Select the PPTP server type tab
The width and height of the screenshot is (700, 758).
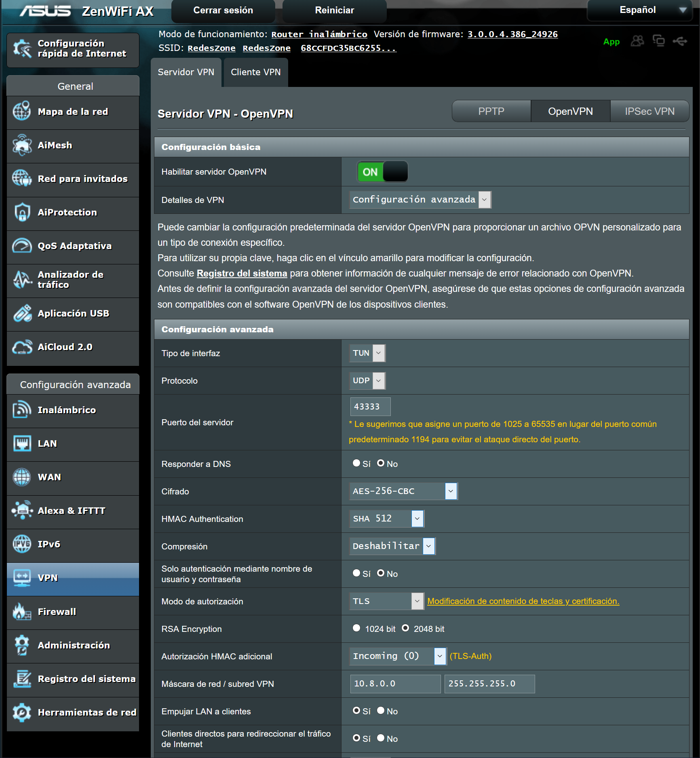pos(491,111)
